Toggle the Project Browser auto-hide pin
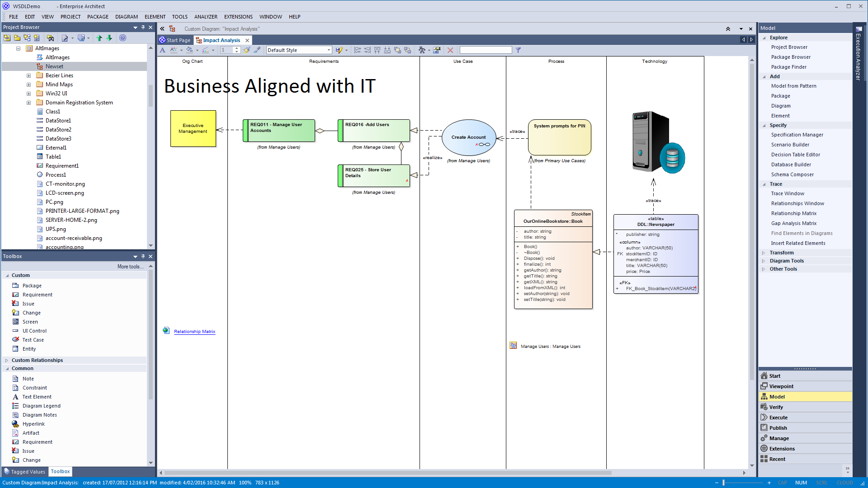Viewport: 868px width, 488px height. 143,28
